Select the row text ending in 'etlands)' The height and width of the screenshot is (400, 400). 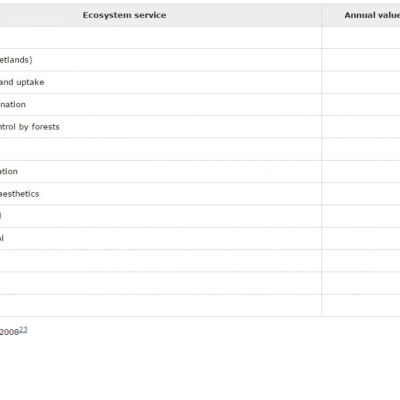click(x=16, y=60)
